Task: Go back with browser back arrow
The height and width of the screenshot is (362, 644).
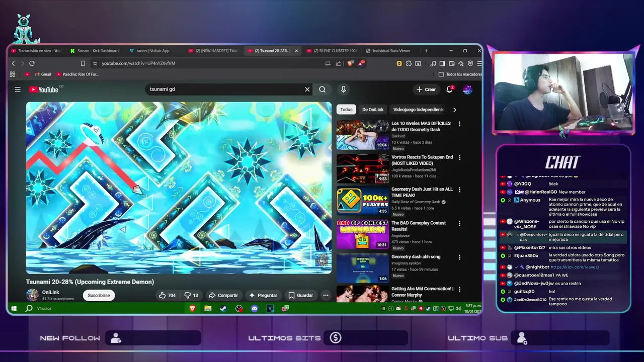Action: pyautogui.click(x=14, y=63)
